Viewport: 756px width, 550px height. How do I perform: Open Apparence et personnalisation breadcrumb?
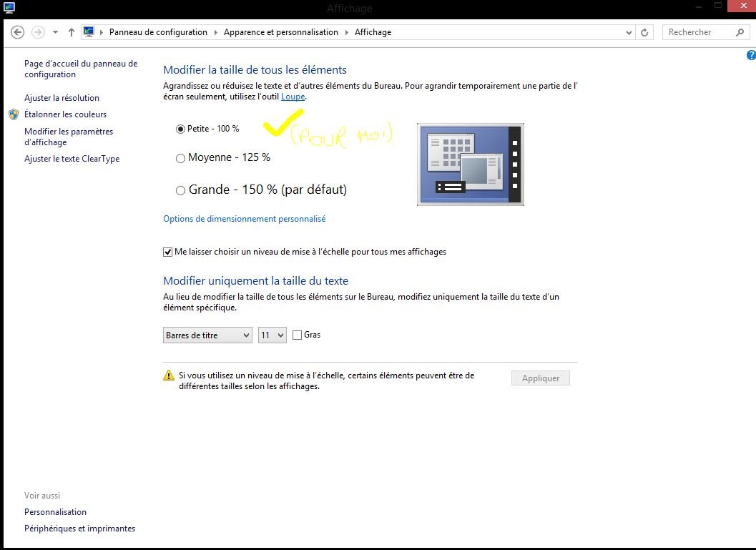tap(281, 32)
